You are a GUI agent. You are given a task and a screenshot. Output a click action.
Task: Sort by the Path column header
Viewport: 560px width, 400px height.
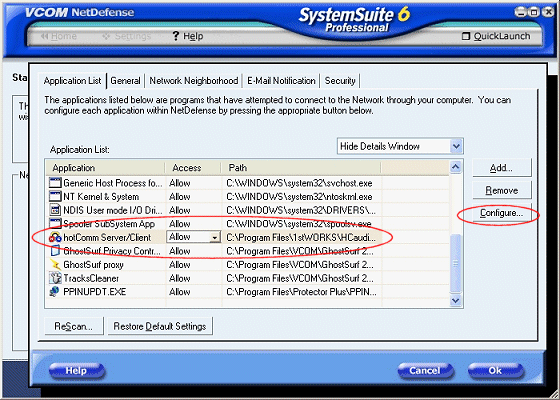coord(301,168)
